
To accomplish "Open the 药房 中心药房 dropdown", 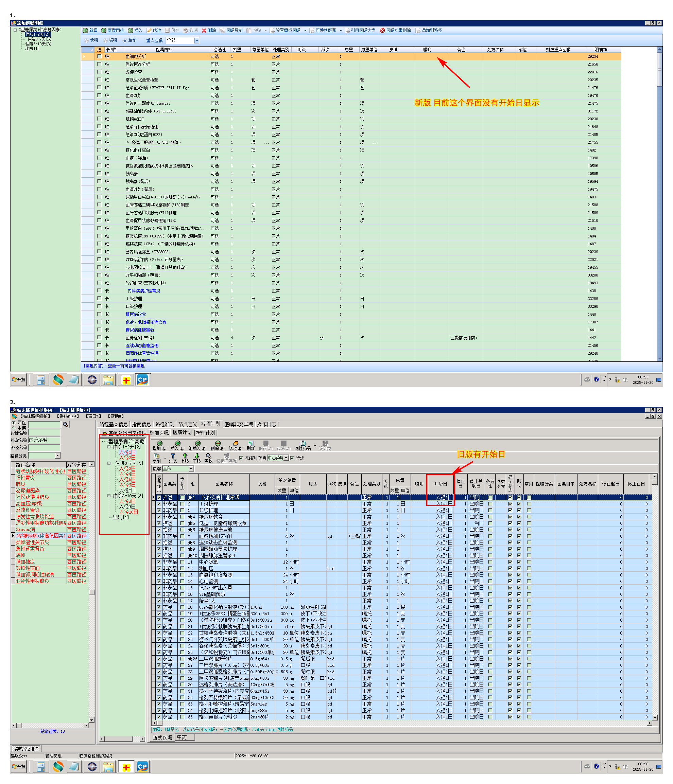I will [x=287, y=458].
